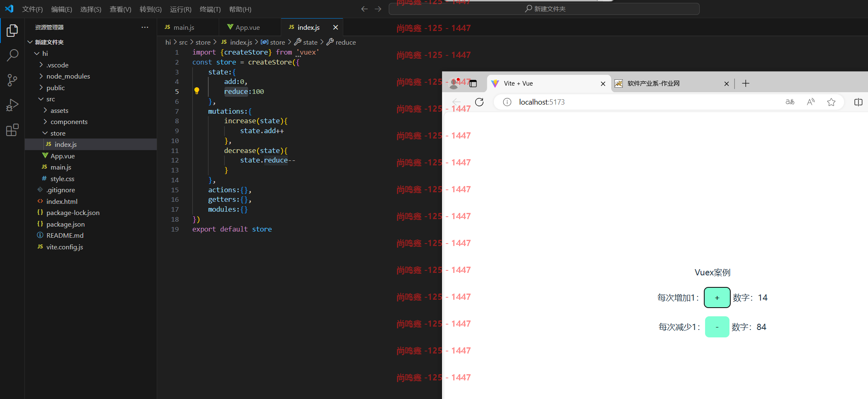Go back with editor navigation arrow
868x399 pixels.
pyautogui.click(x=364, y=9)
